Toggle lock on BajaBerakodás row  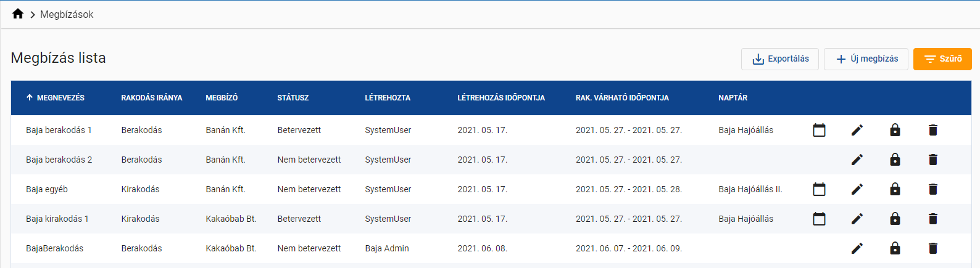[x=895, y=248]
